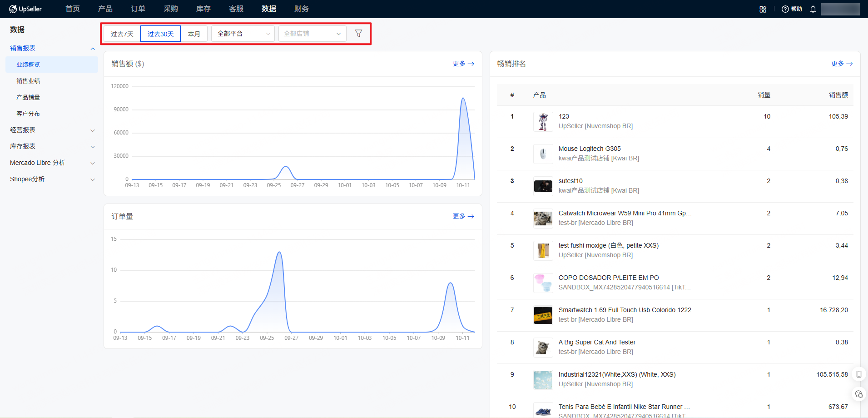
Task: Go to the 订单 top menu
Action: click(138, 9)
